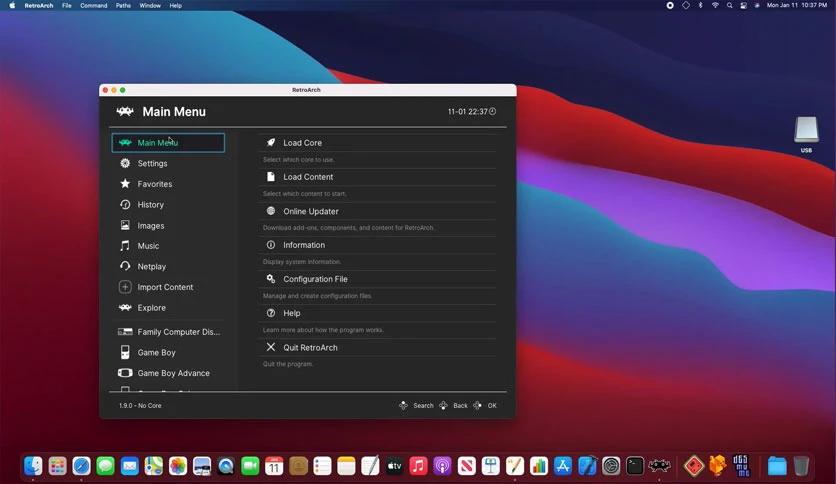The image size is (836, 484).
Task: Open the File menu in the menu bar
Action: pos(67,5)
